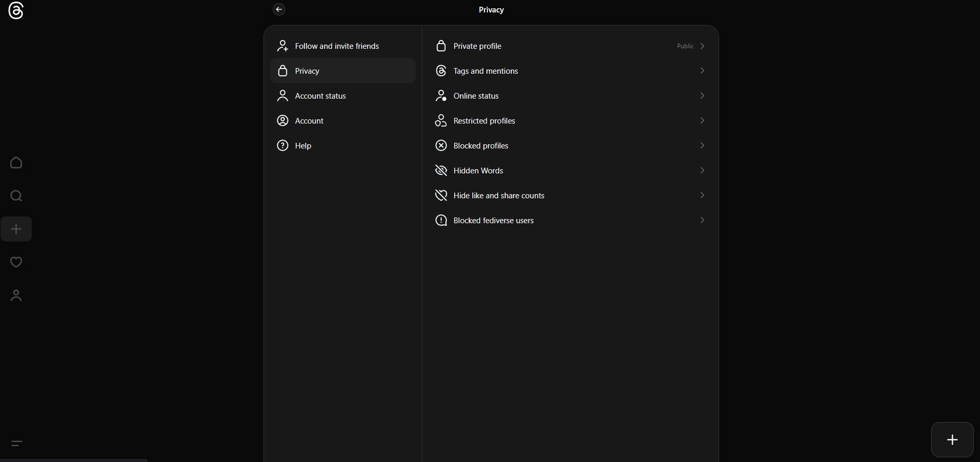Go back using the arrow button

(x=279, y=9)
